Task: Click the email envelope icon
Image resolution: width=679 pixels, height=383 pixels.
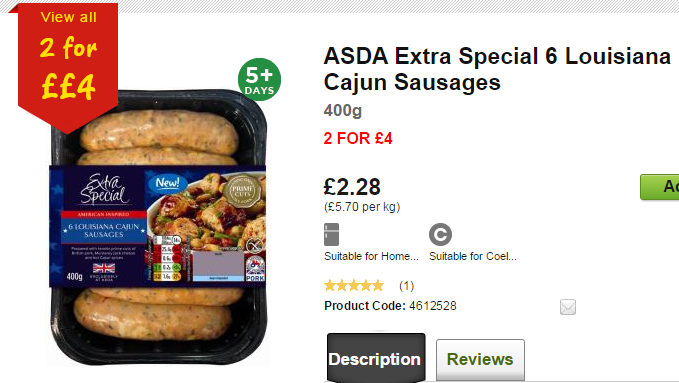Action: click(568, 307)
